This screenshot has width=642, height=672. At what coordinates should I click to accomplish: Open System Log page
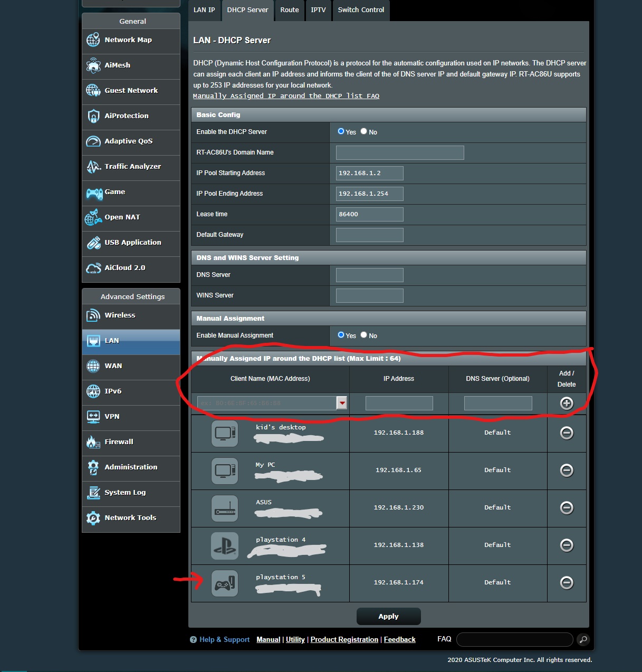(131, 493)
